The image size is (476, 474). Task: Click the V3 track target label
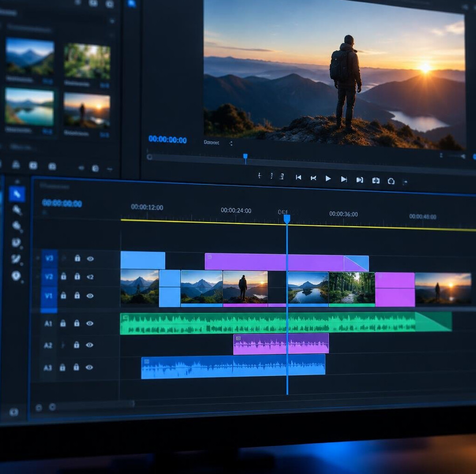click(x=49, y=258)
